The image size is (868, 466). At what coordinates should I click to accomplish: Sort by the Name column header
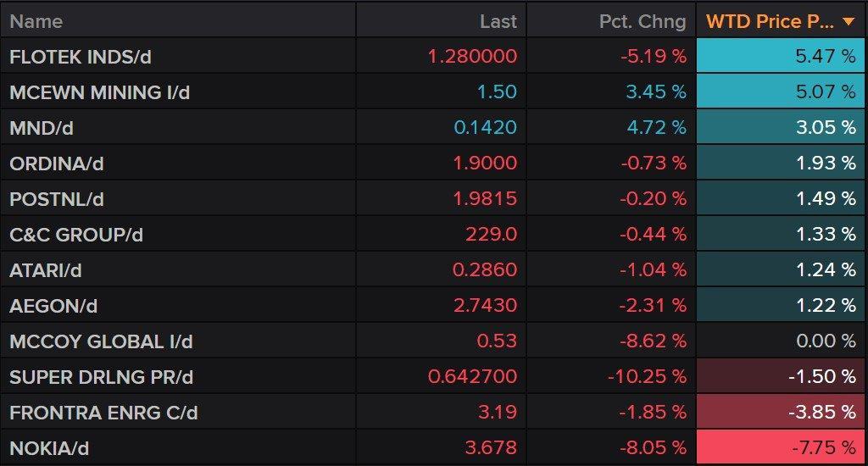point(36,22)
